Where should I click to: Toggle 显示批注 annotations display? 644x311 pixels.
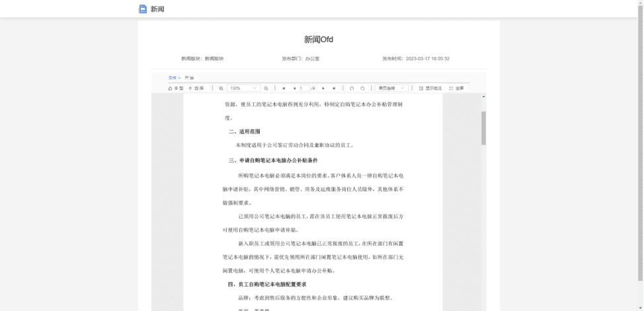click(x=430, y=88)
